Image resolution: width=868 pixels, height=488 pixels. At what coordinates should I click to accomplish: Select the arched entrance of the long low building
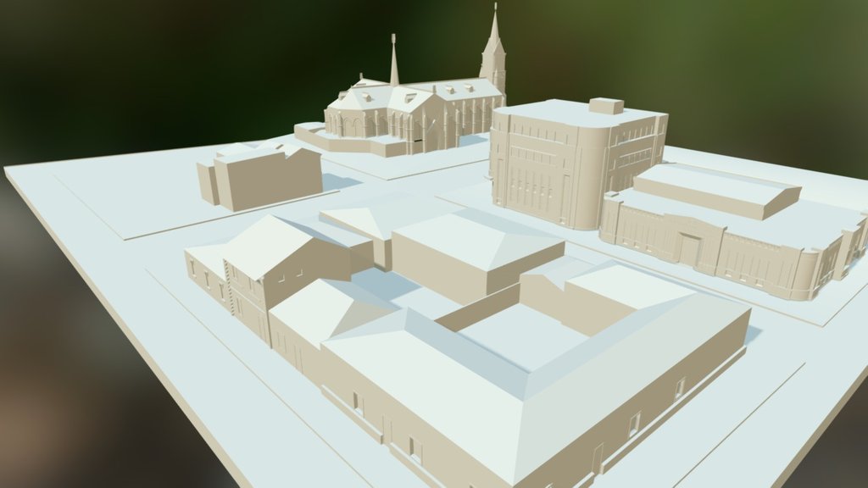tap(692, 250)
